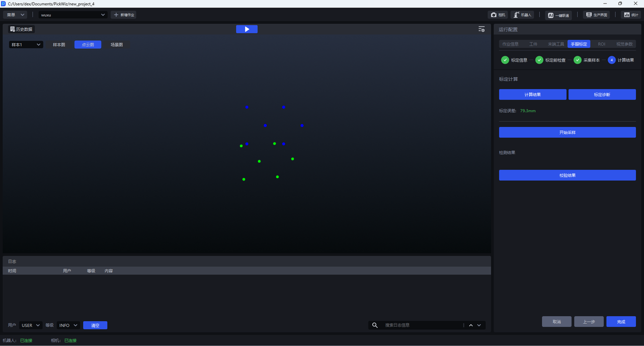Open view settings icon at viewer top-right

(x=481, y=29)
